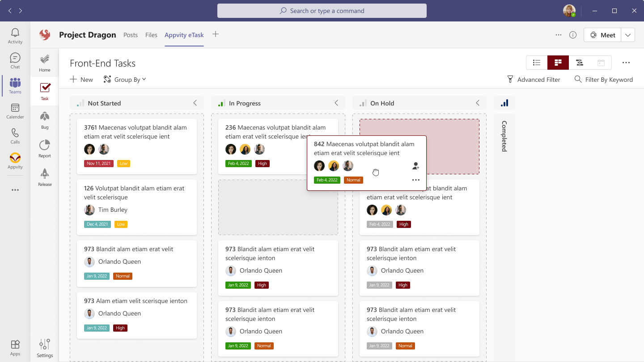The width and height of the screenshot is (644, 362).
Task: Open Chat from the Teams rail
Action: pyautogui.click(x=15, y=61)
